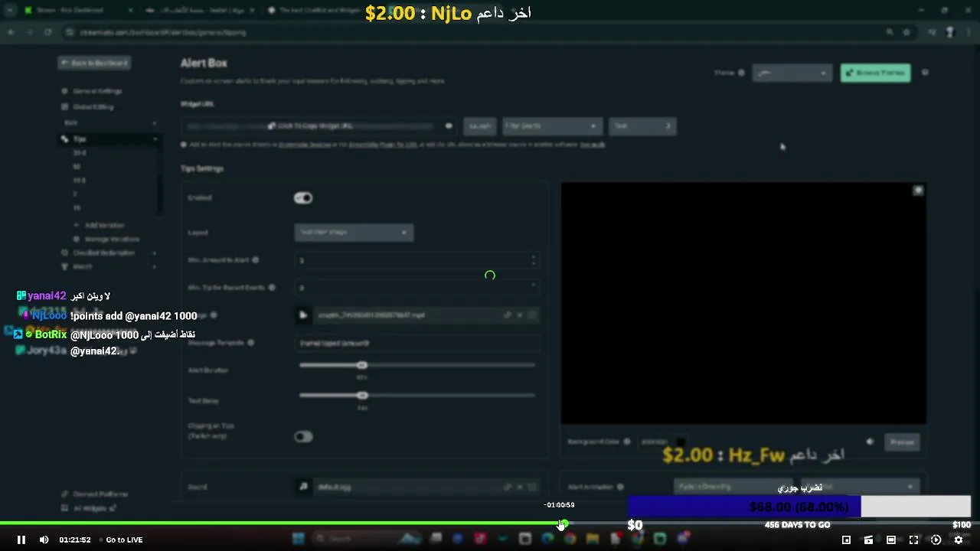Viewport: 980px width, 551px height.
Task: Click the browser address bar
Action: click(475, 32)
